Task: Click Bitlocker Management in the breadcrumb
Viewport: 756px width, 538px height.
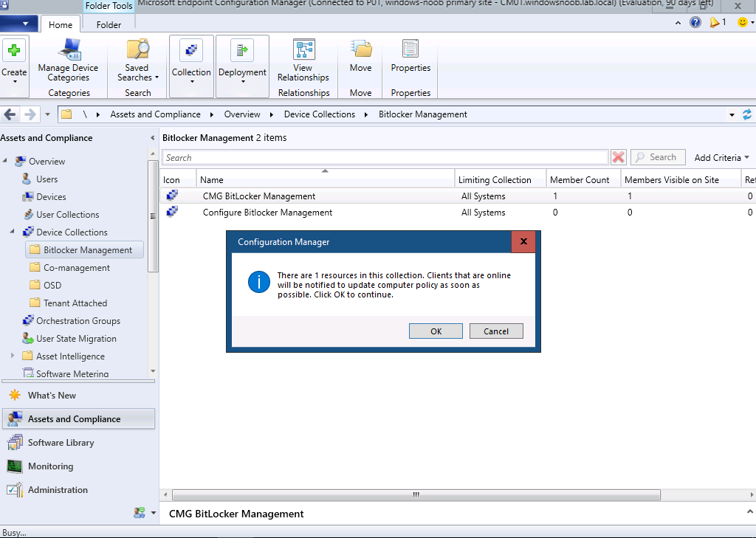Action: pos(423,114)
